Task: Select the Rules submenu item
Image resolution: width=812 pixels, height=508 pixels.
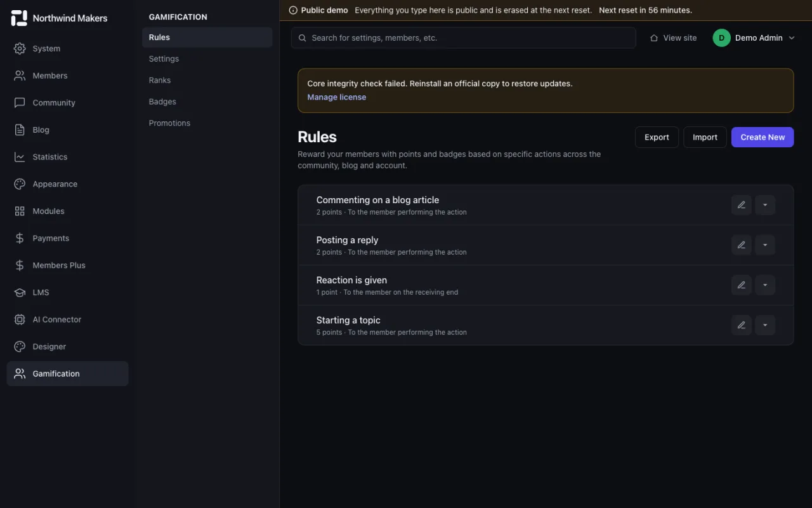Action: point(207,37)
